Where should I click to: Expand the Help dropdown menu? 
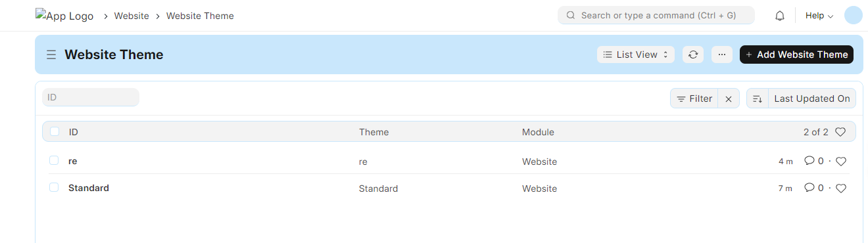coord(819,16)
